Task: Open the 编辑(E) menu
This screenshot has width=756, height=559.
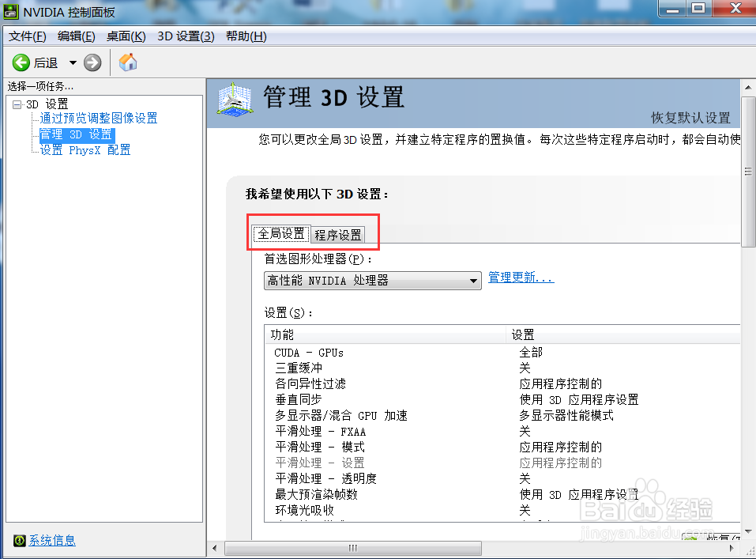Action: (76, 36)
